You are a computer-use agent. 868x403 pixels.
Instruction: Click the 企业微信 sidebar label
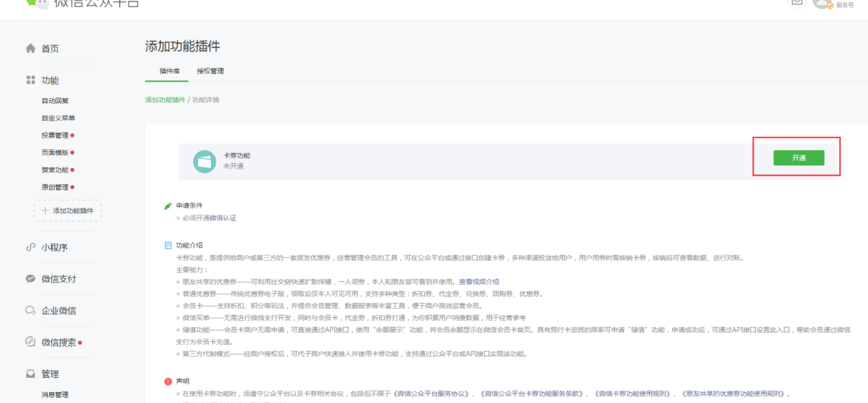click(x=59, y=311)
